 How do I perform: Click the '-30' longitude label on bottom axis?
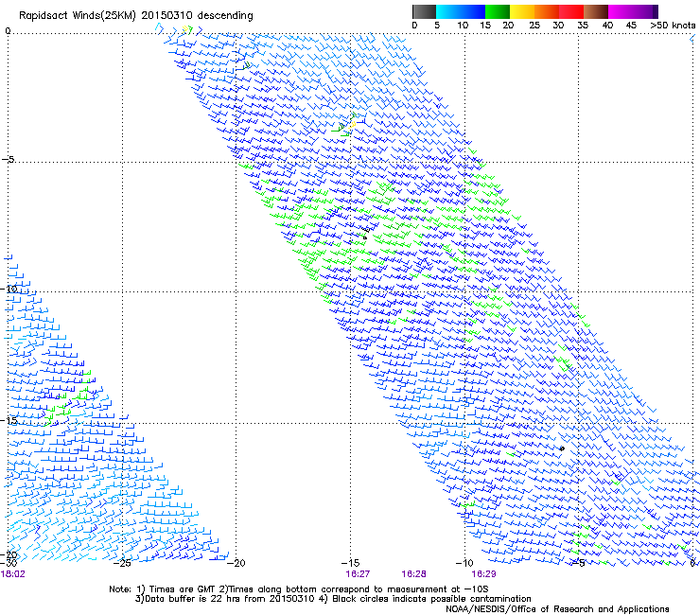pyautogui.click(x=9, y=563)
